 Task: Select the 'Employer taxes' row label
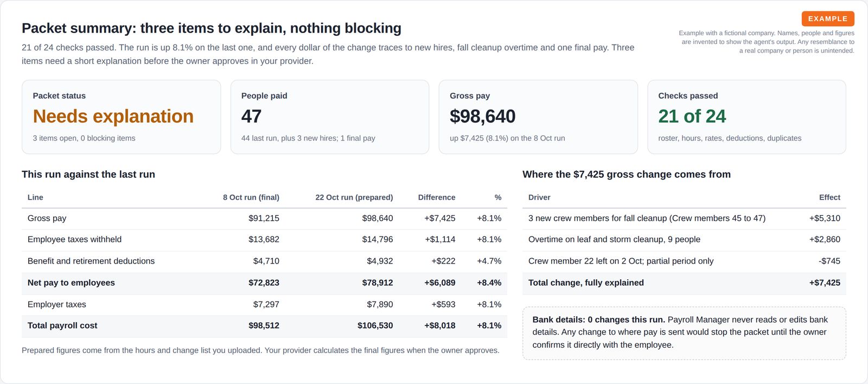(x=57, y=304)
